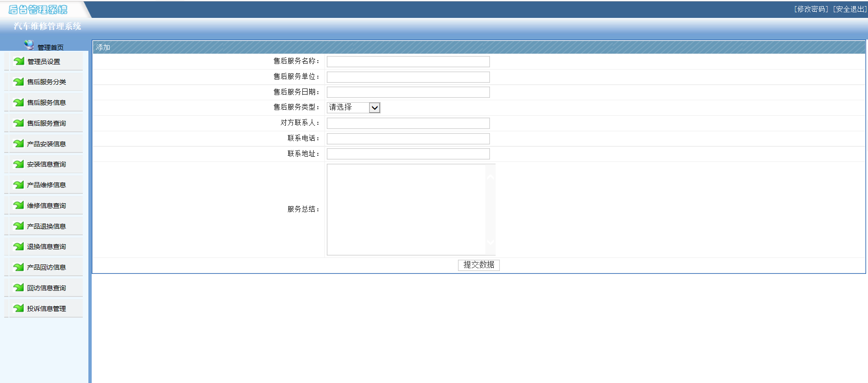Click the globe icon beside 管理首页

[x=29, y=45]
